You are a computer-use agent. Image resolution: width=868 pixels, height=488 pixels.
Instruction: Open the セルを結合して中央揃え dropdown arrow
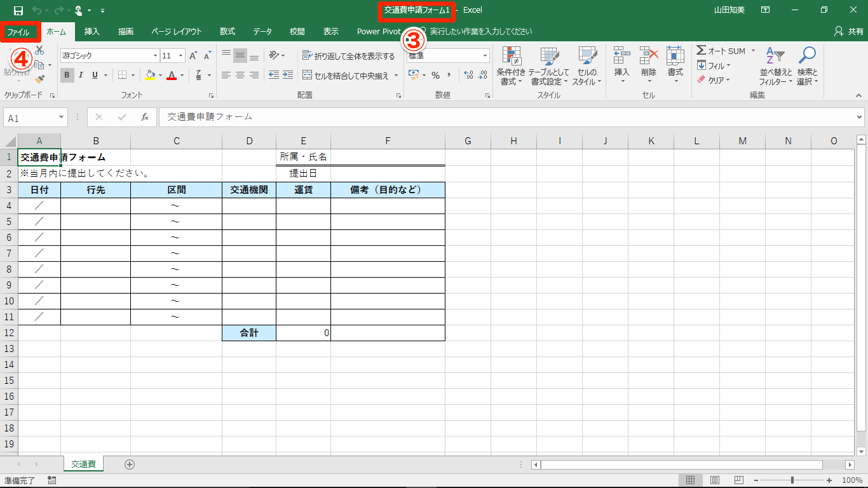tap(396, 75)
